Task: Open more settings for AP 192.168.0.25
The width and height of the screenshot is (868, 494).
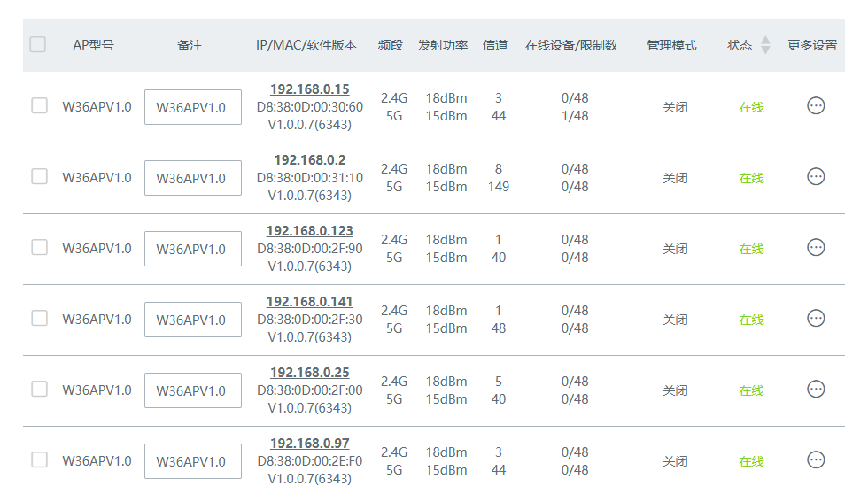Action: tap(816, 389)
